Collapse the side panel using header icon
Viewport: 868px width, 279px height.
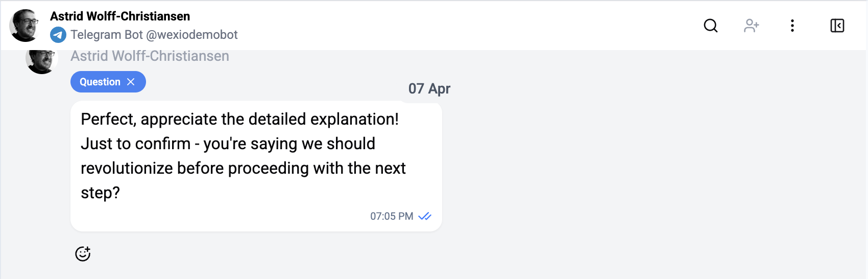point(837,26)
